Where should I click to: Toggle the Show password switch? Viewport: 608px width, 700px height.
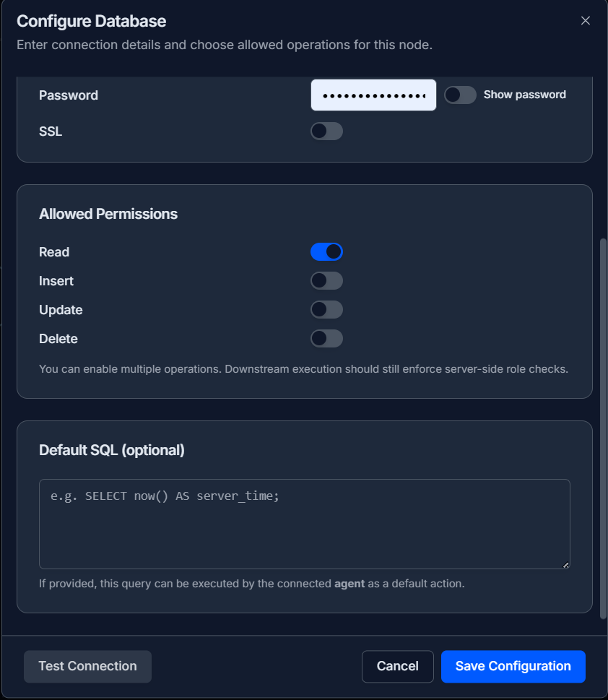click(460, 95)
